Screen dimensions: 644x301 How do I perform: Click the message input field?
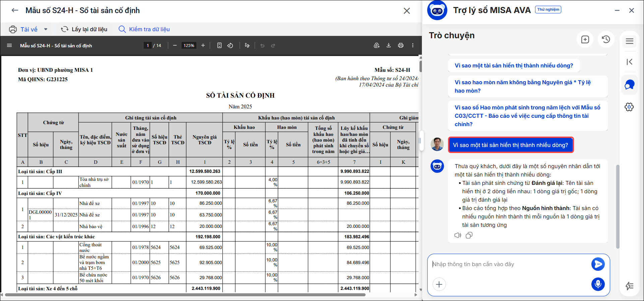(x=509, y=264)
